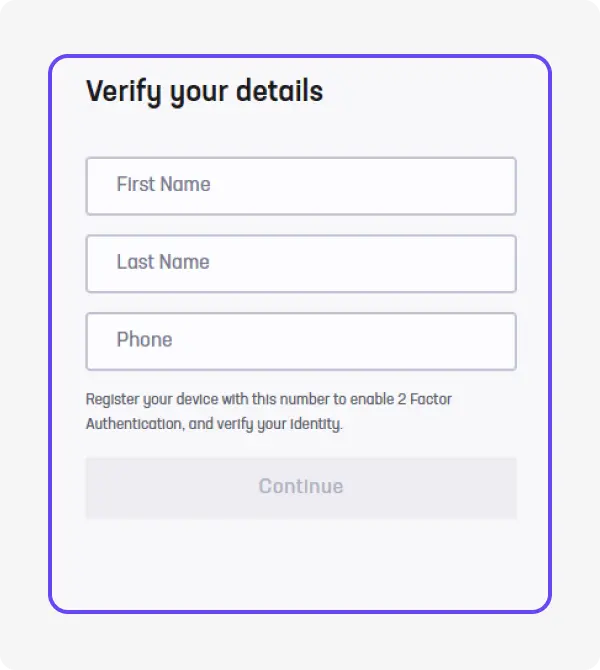The height and width of the screenshot is (670, 600).
Task: Click the 2 Factor Authentication helper text
Action: point(268,411)
